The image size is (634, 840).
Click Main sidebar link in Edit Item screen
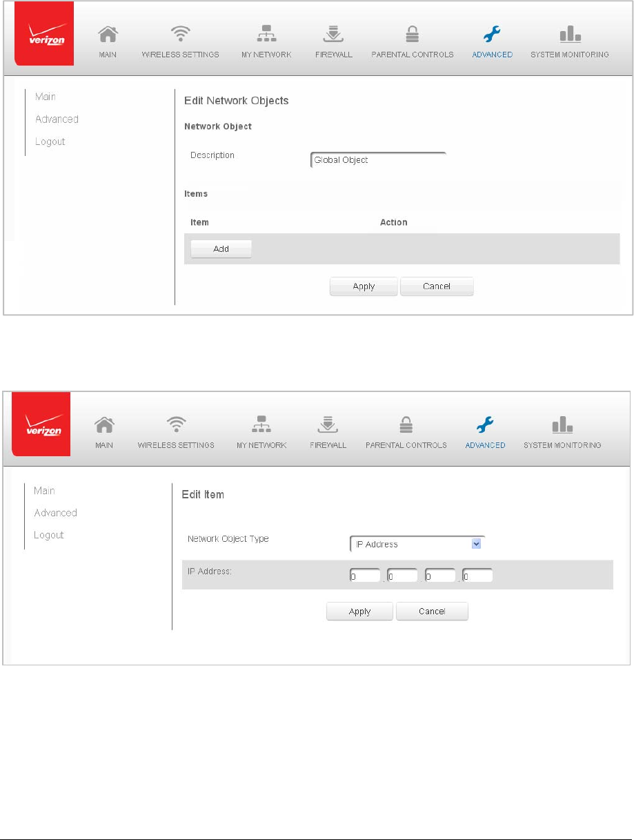click(x=44, y=491)
